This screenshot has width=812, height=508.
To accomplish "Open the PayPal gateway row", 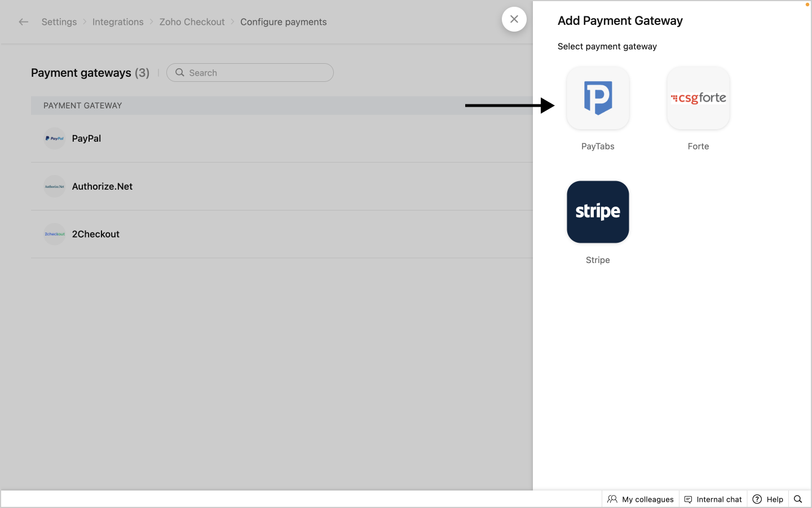I will [x=282, y=138].
